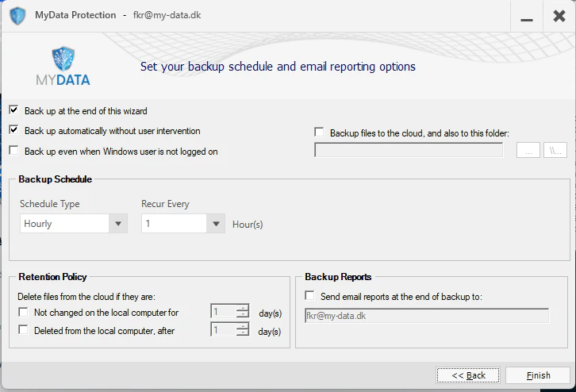The height and width of the screenshot is (392, 576).
Task: Click the Not changed days number field
Action: pos(224,311)
